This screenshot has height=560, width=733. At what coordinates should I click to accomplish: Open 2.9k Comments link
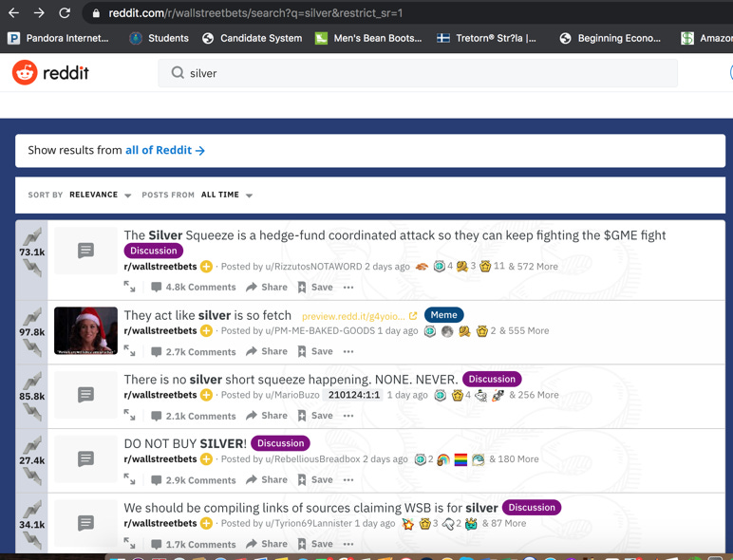194,480
